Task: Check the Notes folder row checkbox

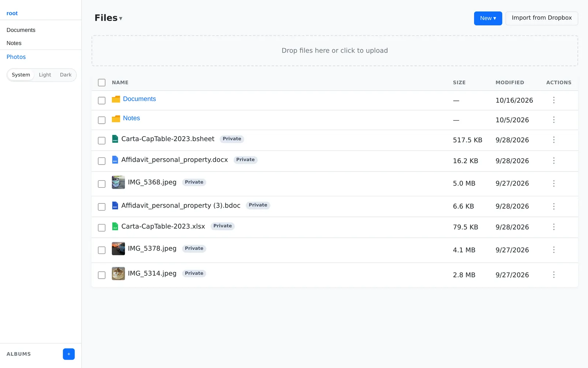Action: (102, 120)
